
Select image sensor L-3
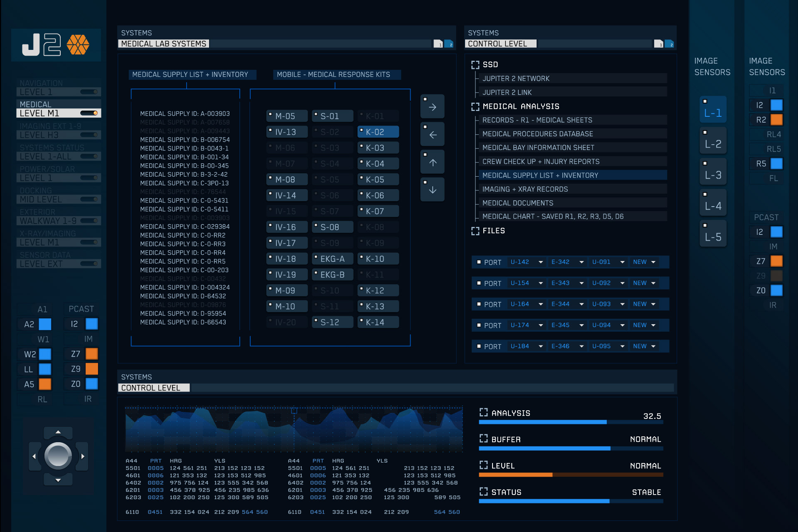click(713, 172)
